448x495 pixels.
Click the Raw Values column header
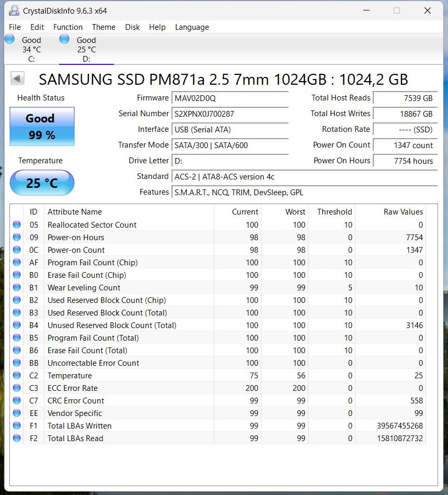[390, 211]
